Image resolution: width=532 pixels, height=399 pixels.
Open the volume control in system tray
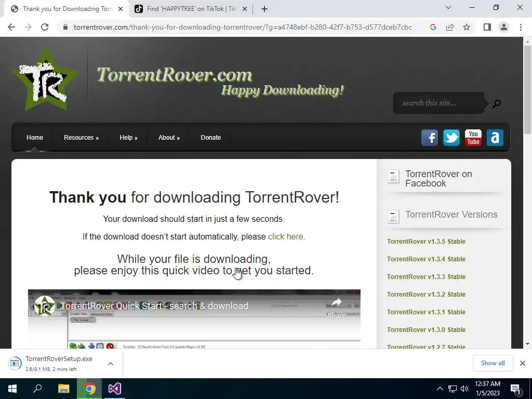tap(464, 389)
